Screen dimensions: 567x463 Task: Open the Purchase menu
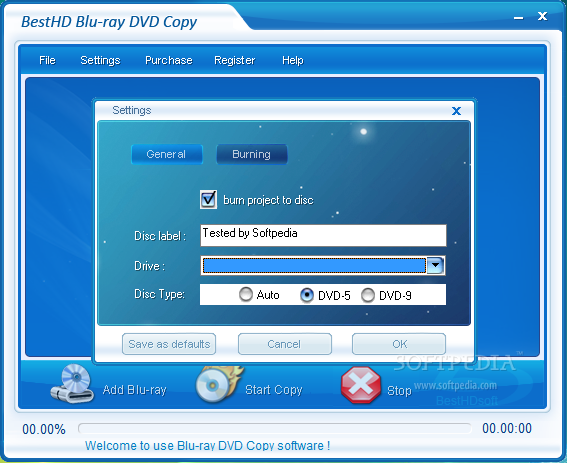coord(169,60)
